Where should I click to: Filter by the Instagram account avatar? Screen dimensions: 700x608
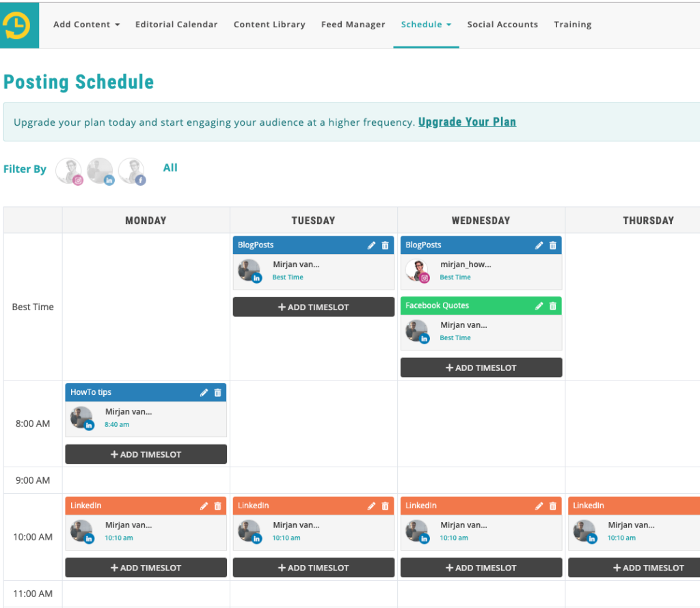(x=68, y=171)
